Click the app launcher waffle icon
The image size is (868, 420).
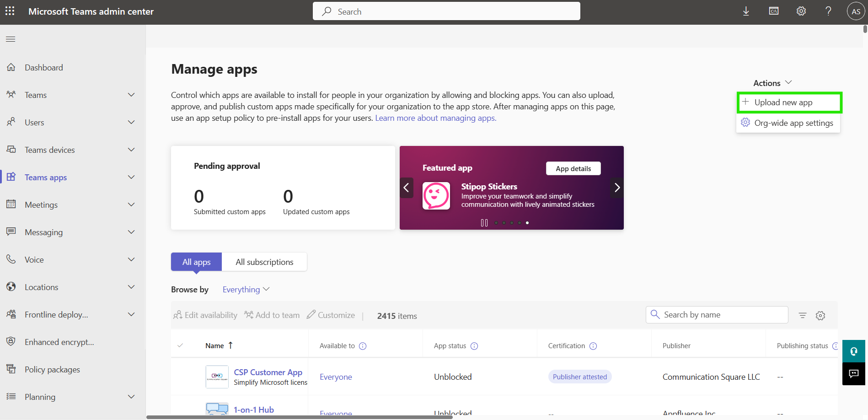pos(10,11)
